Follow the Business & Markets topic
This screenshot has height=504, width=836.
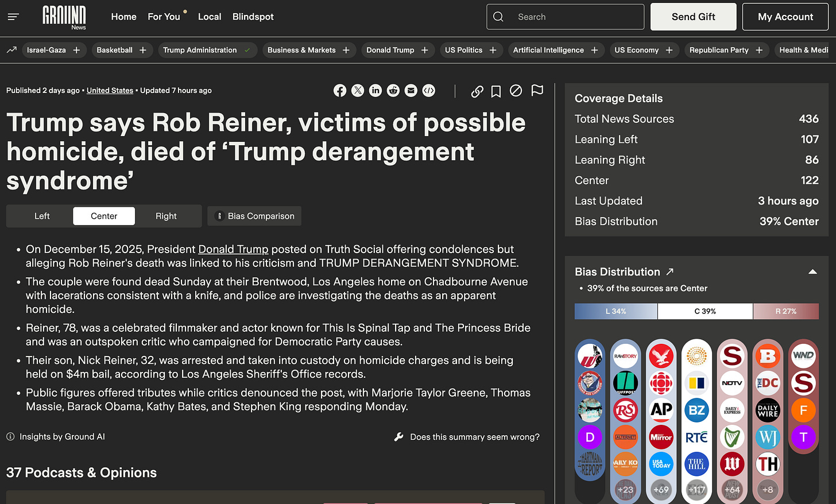point(346,50)
